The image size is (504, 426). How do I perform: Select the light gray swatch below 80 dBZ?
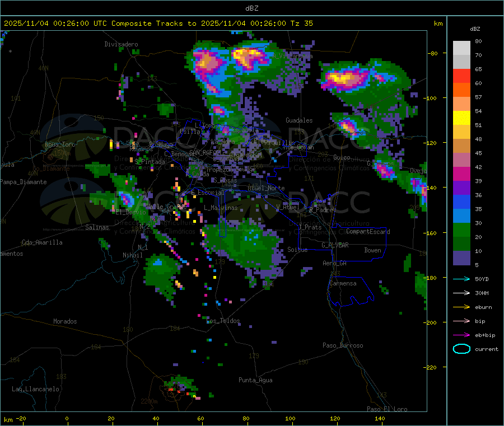tap(461, 48)
